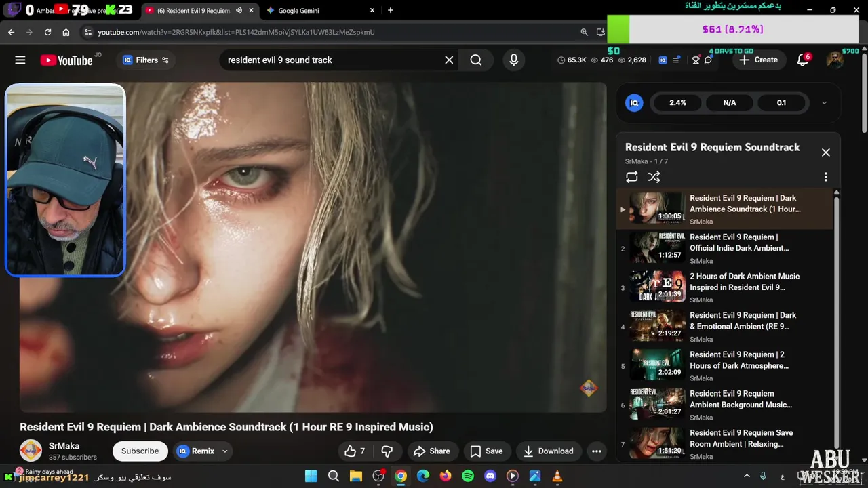The width and height of the screenshot is (868, 488).
Task: Open vidIQ Filters dropdown
Action: [146, 60]
